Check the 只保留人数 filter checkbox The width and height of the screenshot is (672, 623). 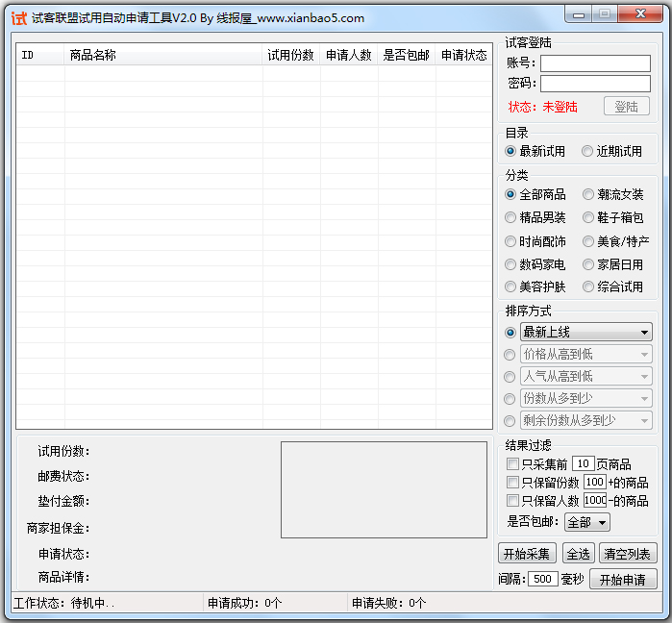click(513, 501)
